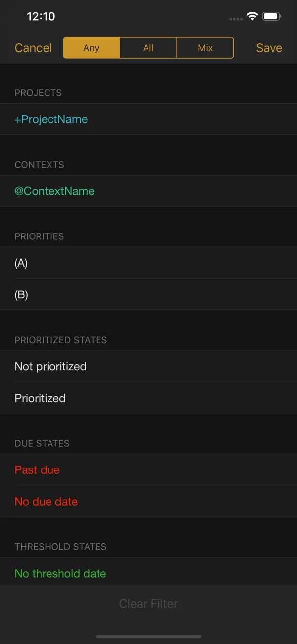The height and width of the screenshot is (644, 297).
Task: Tap the Wi-Fi icon in status bar
Action: point(253,16)
